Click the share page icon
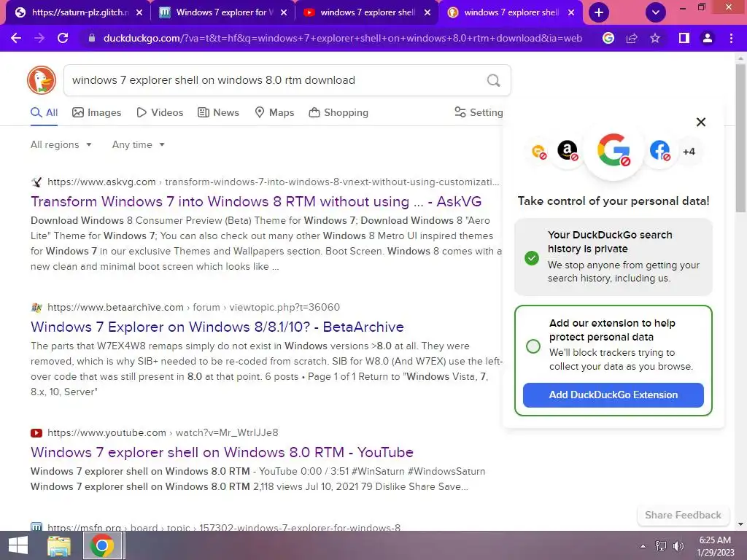Screen dimensions: 747x560 pos(632,38)
